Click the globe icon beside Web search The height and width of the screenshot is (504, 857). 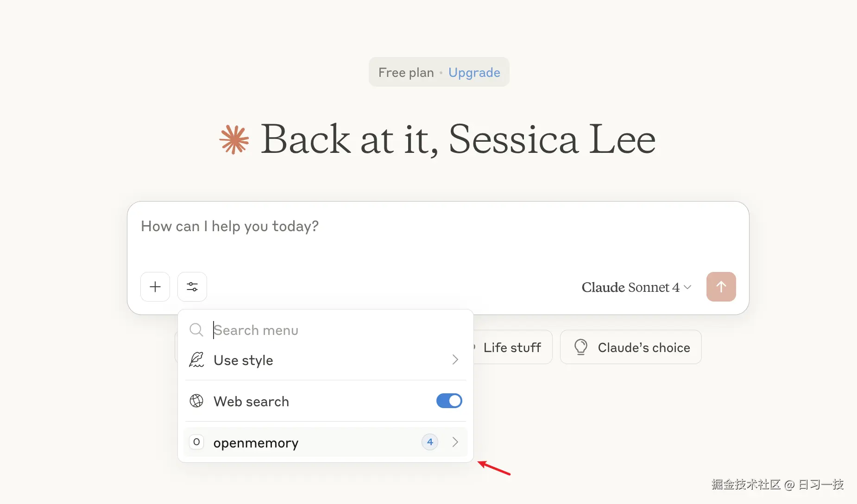196,401
